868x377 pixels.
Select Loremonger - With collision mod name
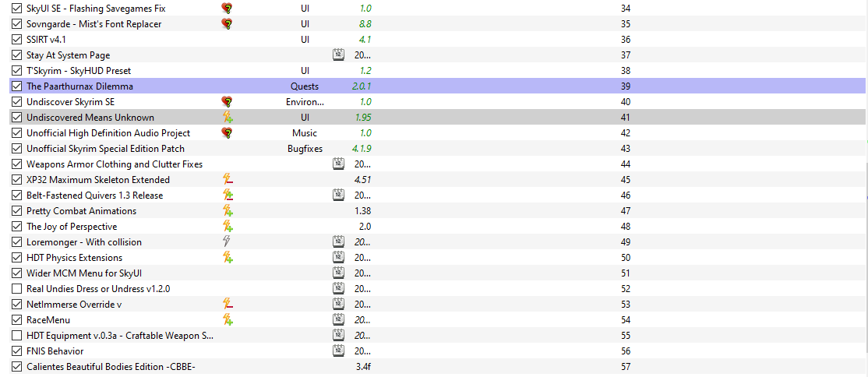point(84,241)
